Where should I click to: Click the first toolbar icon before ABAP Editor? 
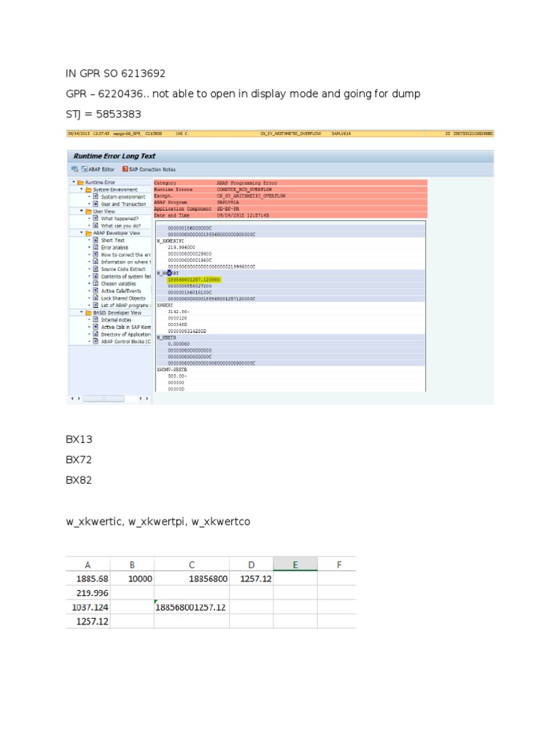coord(75,169)
